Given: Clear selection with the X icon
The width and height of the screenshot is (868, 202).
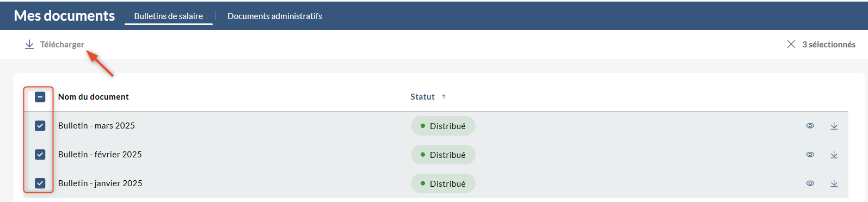Looking at the screenshot, I should 791,44.
